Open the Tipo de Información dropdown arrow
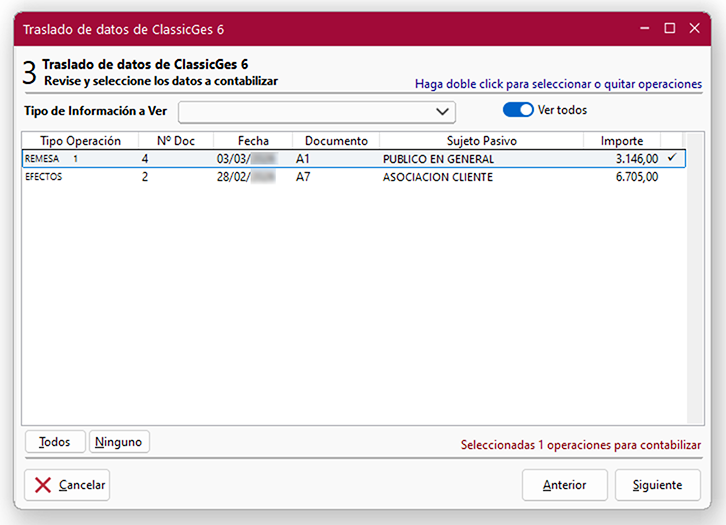Viewport: 726px width, 525px height. coord(443,111)
